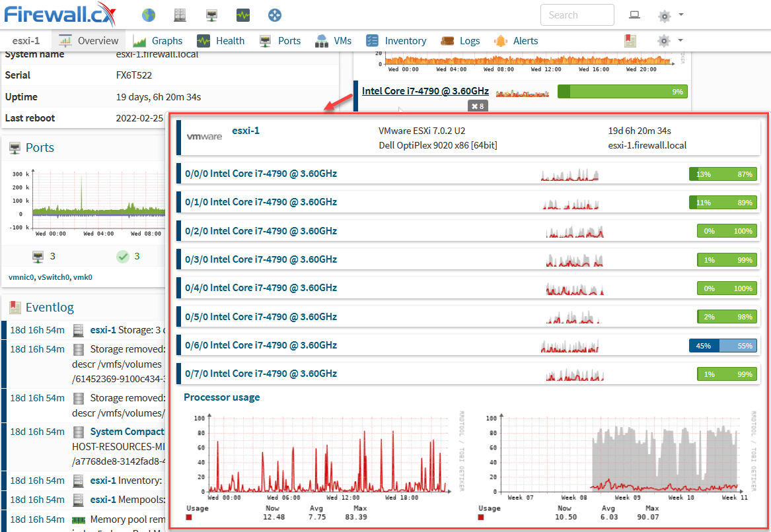Screen dimensions: 771x532
Task: Open 0/1/0 Intel Core i7-4790 entry
Action: pyautogui.click(x=261, y=202)
